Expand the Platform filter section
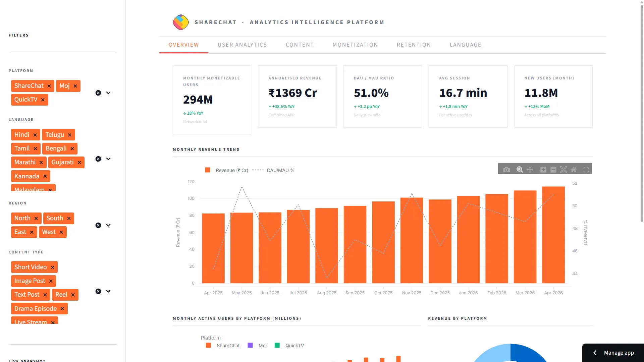This screenshot has height=362, width=644. pyautogui.click(x=108, y=93)
